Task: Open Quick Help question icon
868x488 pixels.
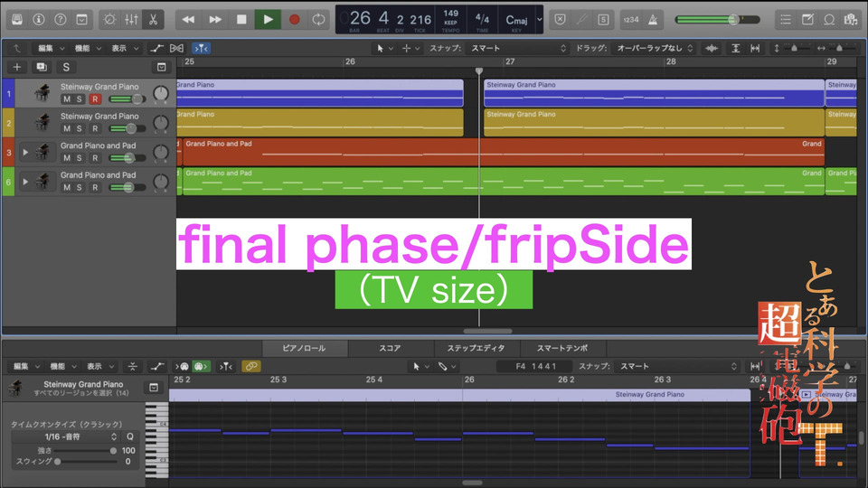Action: (x=61, y=19)
